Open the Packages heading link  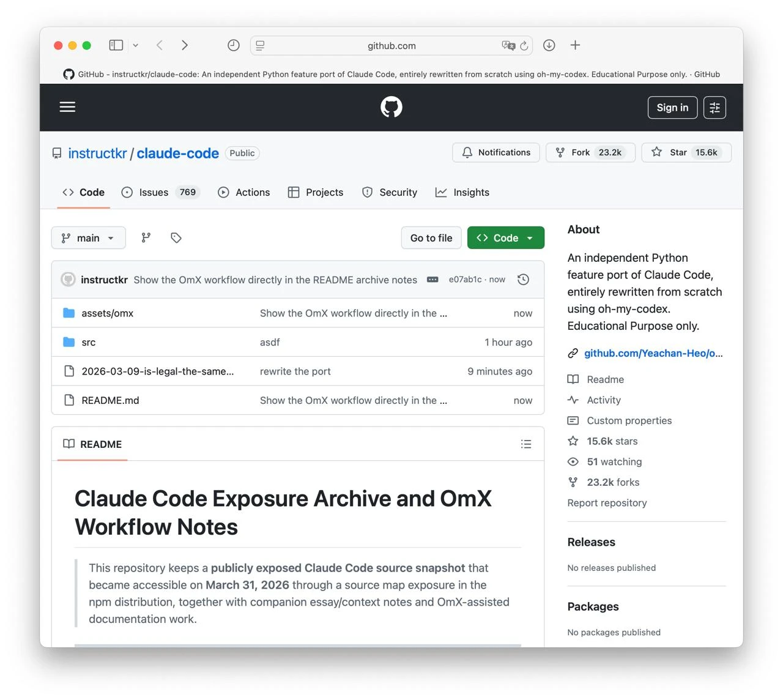pos(593,606)
